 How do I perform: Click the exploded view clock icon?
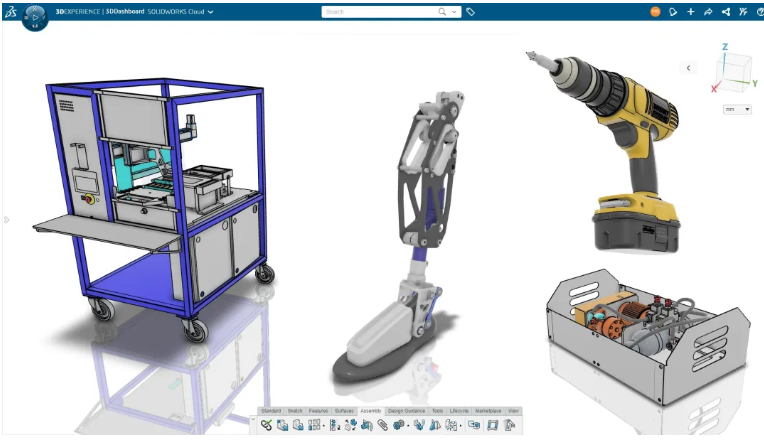[x=351, y=425]
